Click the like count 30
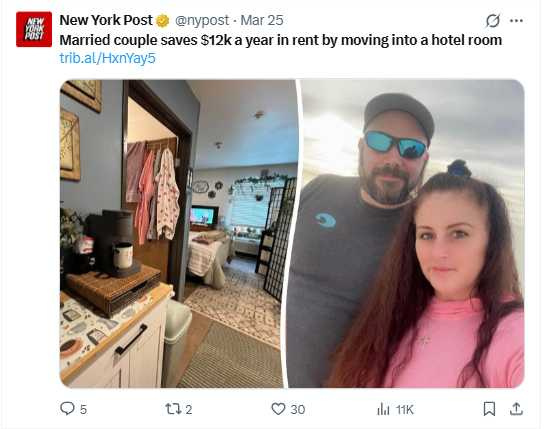Image resolution: width=550 pixels, height=429 pixels. pyautogui.click(x=298, y=409)
